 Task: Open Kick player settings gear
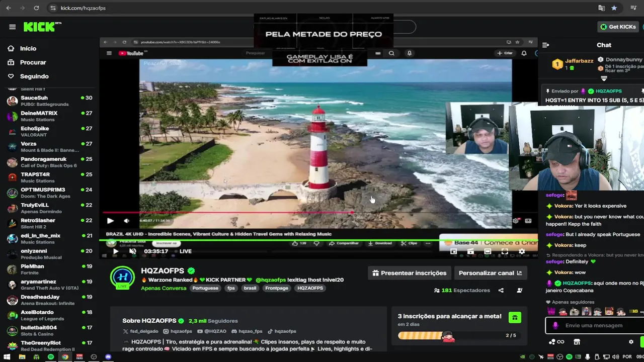coord(522,251)
